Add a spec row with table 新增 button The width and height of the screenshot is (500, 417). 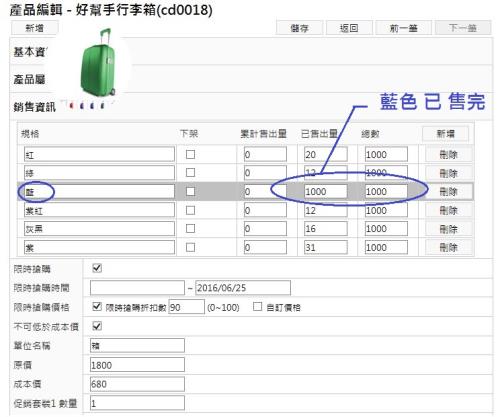(445, 134)
